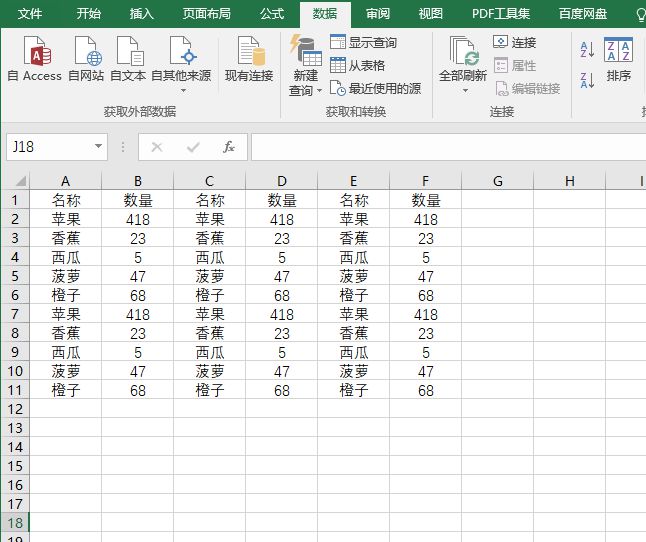The width and height of the screenshot is (646, 542).
Task: Open the 文件 file tab
Action: (x=30, y=14)
